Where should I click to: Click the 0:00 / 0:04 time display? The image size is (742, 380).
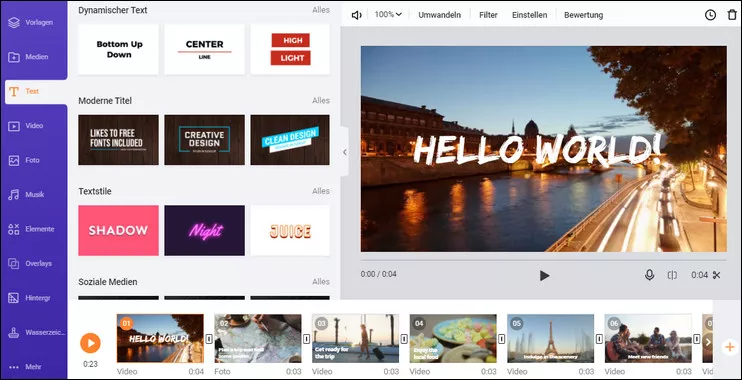(x=379, y=274)
